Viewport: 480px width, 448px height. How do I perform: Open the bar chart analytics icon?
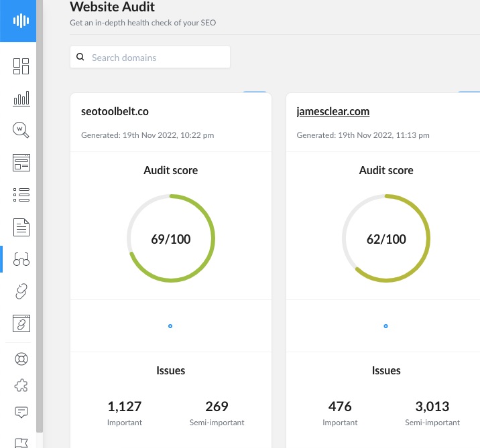tap(21, 98)
